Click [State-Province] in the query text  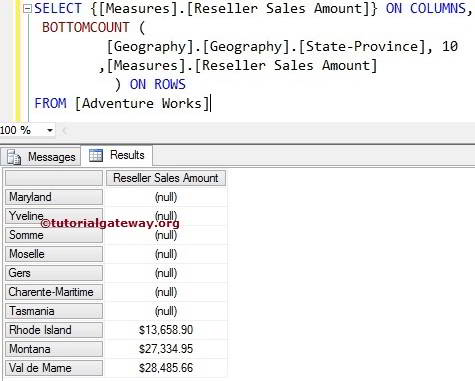click(362, 46)
